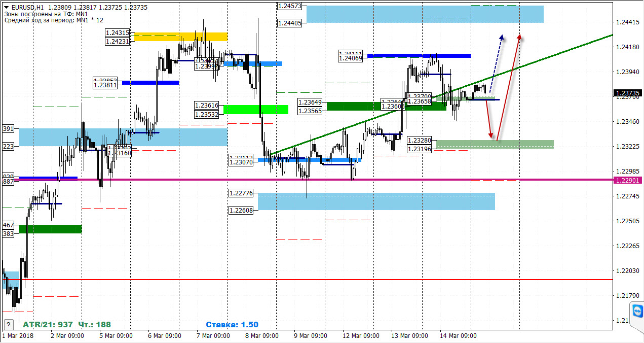Viewport: 644px width, 343px height.
Task: Click the '8 Mar 09:00' time axis label
Action: tap(261, 336)
